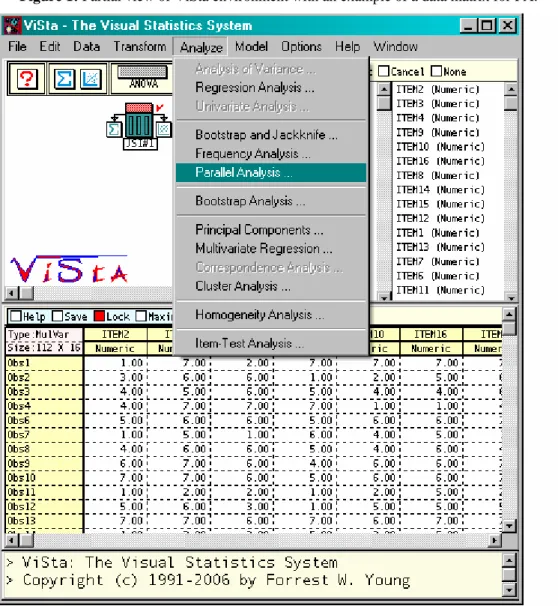
Task: Click the ANOVA toolbar button
Action: point(143,77)
